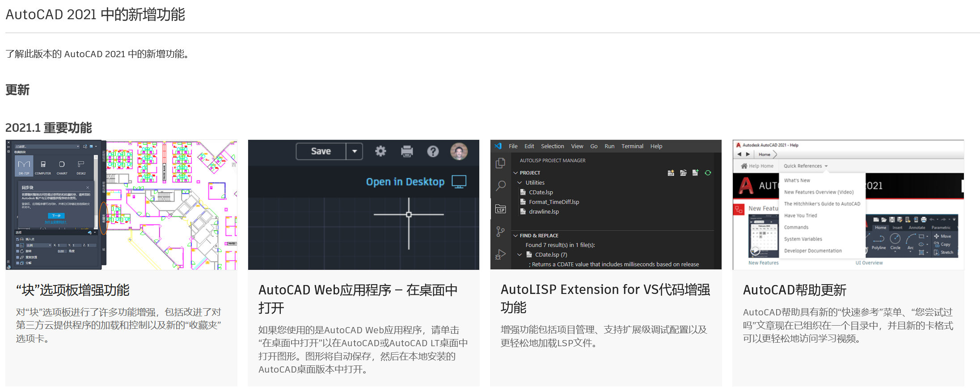The image size is (980, 390).
Task: Collapse the PROJECT section chevron
Action: coord(515,173)
